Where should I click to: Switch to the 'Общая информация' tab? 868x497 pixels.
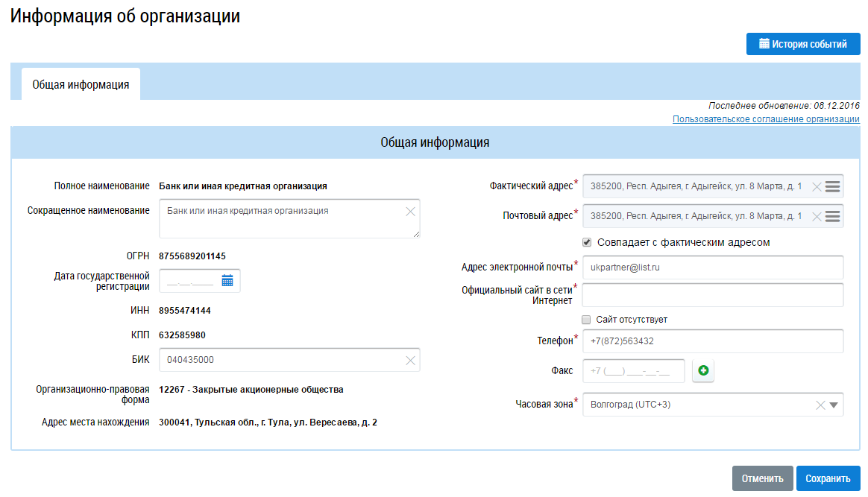(81, 85)
